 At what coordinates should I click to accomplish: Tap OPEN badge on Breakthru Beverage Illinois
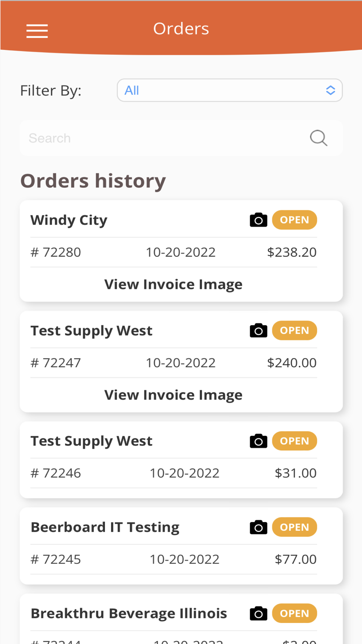tap(294, 613)
